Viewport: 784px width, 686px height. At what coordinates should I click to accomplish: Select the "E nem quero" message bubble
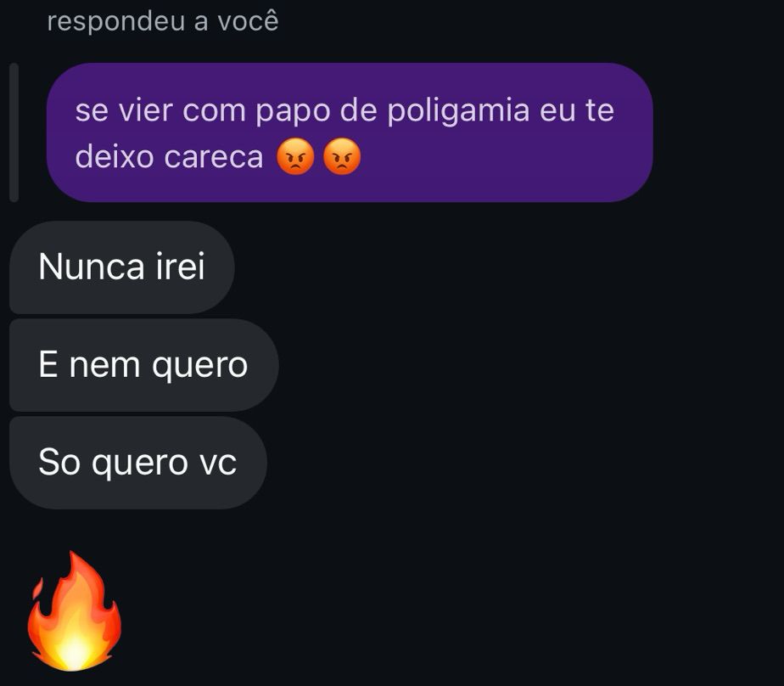(x=144, y=365)
